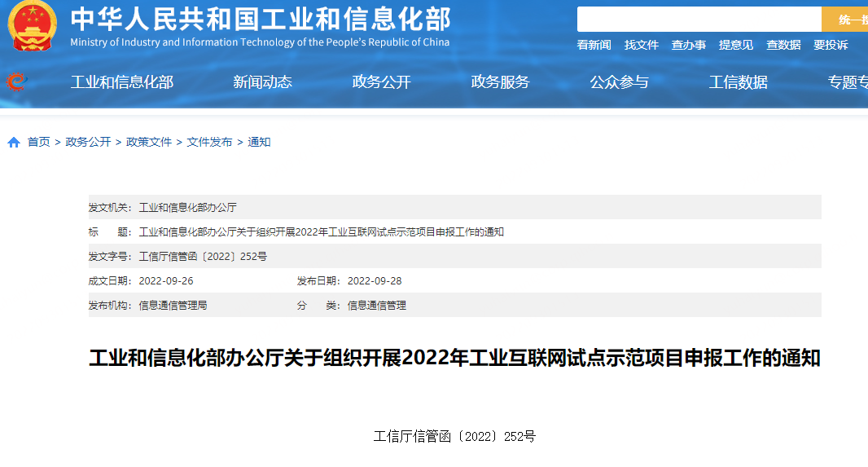Image resolution: width=868 pixels, height=467 pixels.
Task: Open the 工信数据 nav menu
Action: pos(738,82)
